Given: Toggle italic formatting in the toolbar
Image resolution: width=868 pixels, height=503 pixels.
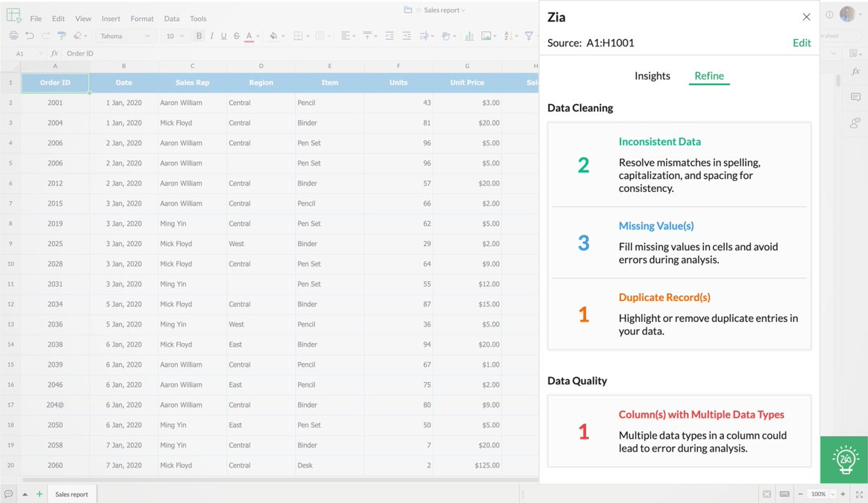Looking at the screenshot, I should 211,35.
